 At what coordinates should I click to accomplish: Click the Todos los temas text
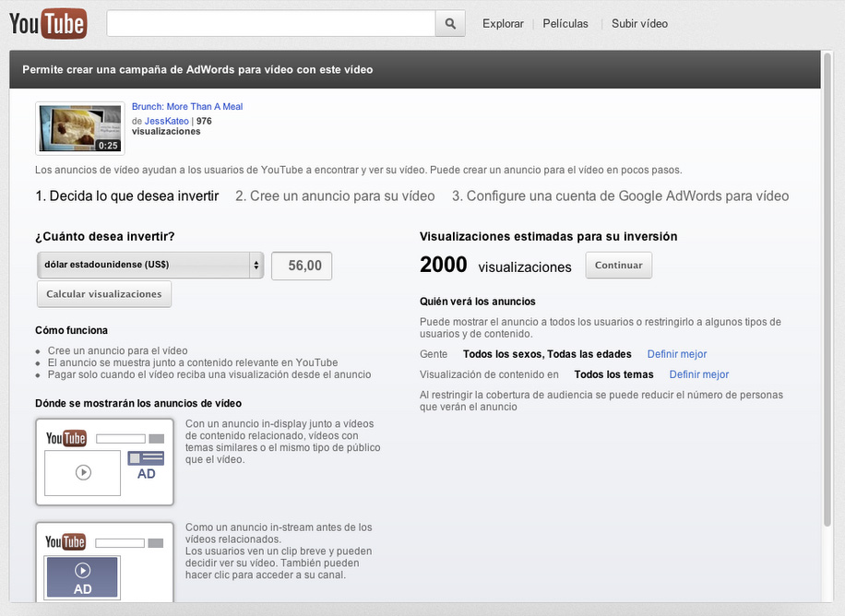click(x=613, y=374)
